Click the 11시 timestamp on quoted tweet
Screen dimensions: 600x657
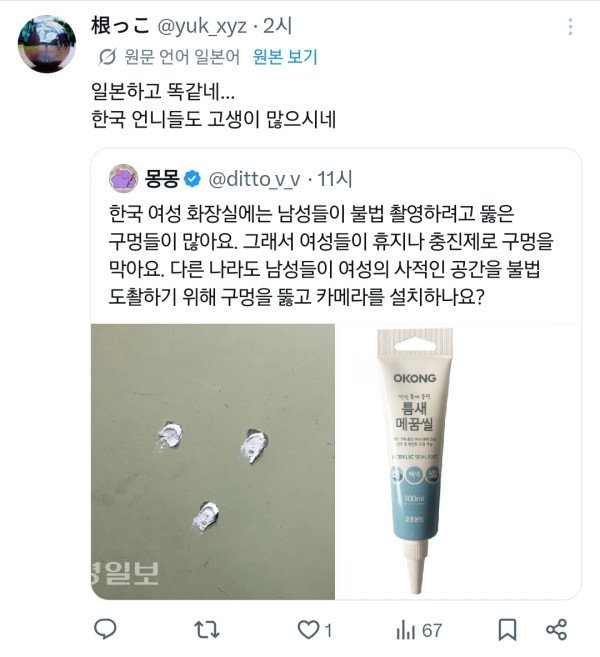[334, 179]
